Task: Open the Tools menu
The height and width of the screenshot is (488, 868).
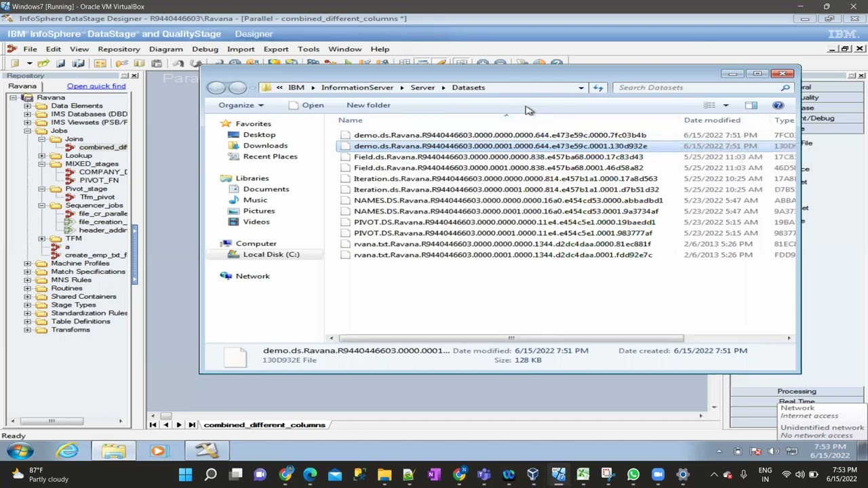Action: click(308, 49)
